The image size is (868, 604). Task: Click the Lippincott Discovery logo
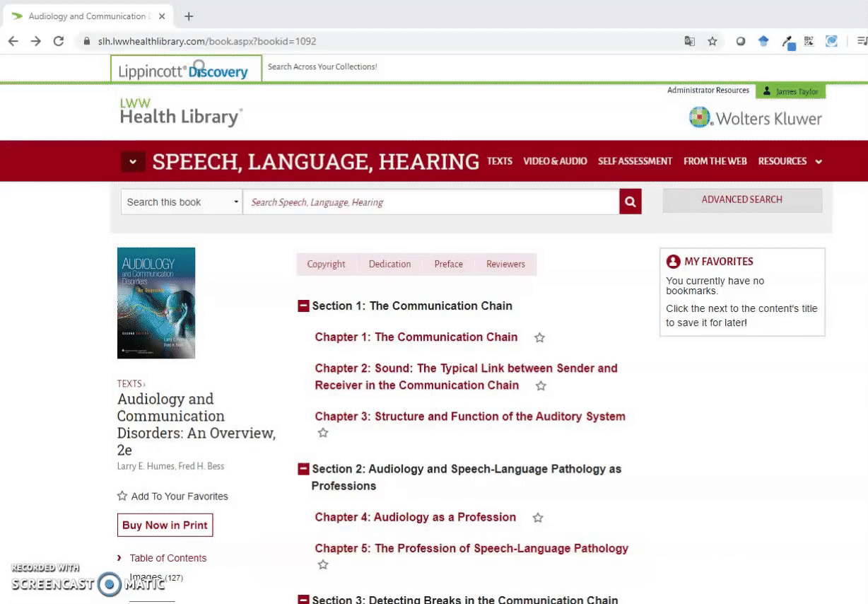tap(186, 69)
